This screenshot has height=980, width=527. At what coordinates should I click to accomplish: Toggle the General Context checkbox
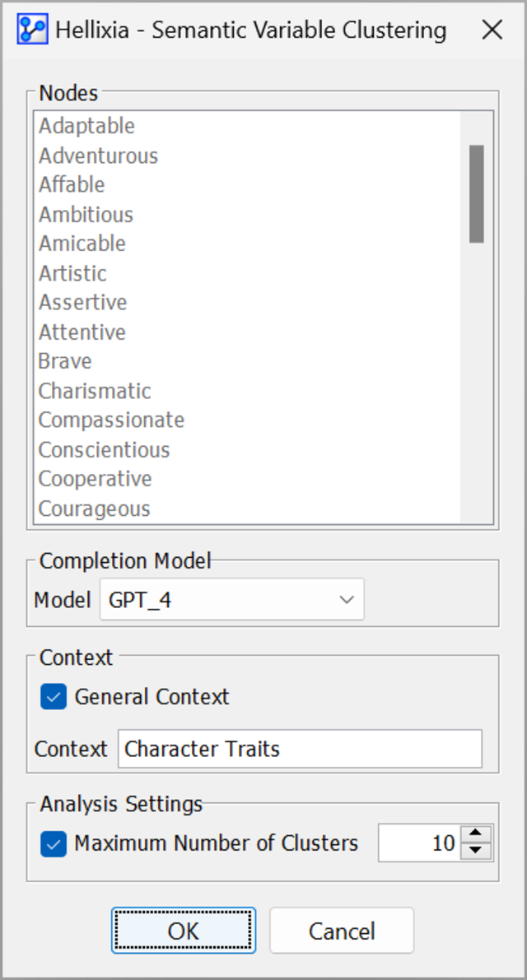(x=54, y=697)
